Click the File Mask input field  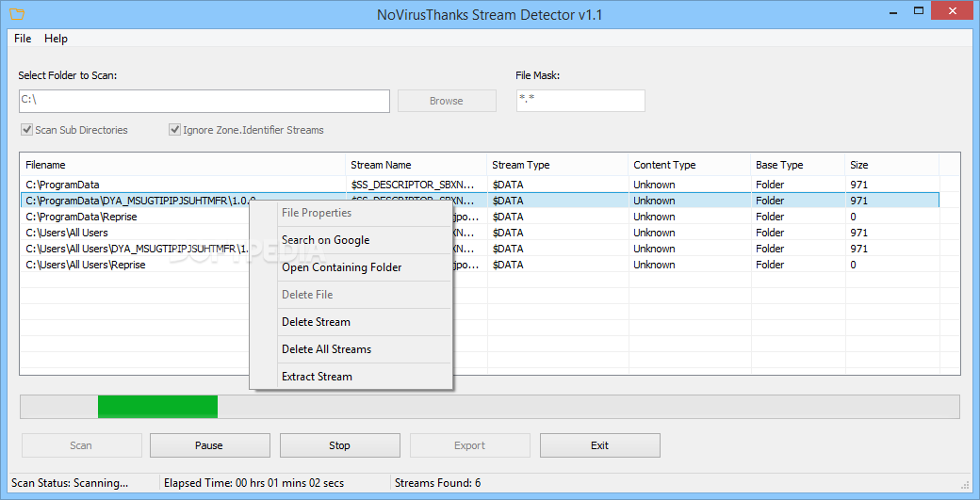[x=580, y=101]
